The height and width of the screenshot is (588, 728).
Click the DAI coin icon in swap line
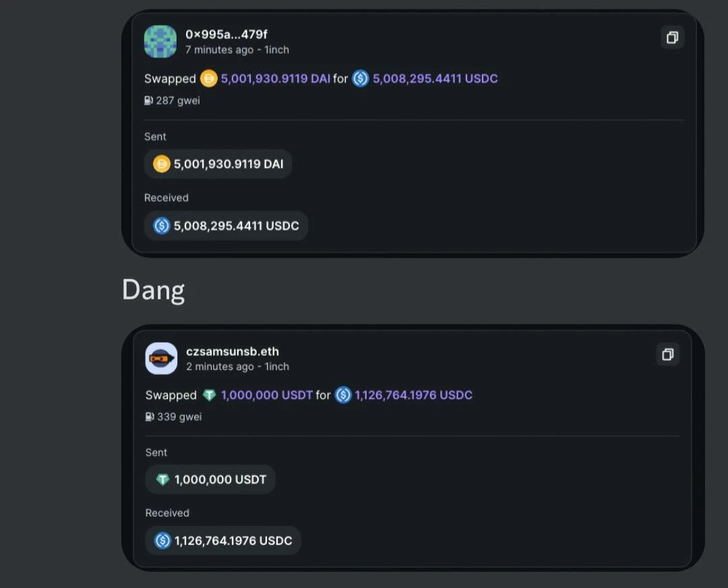[208, 78]
